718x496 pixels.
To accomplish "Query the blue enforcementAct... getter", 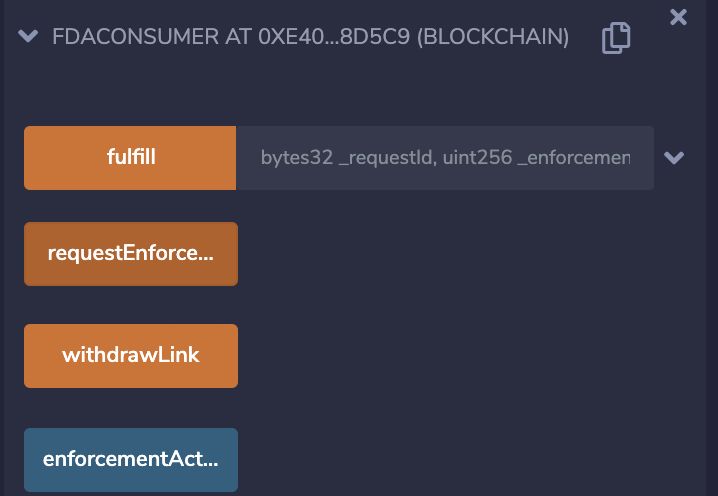I will (131, 460).
